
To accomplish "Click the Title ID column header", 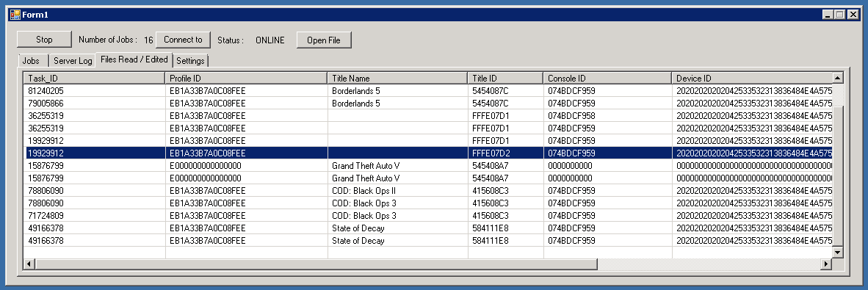I will click(x=505, y=78).
